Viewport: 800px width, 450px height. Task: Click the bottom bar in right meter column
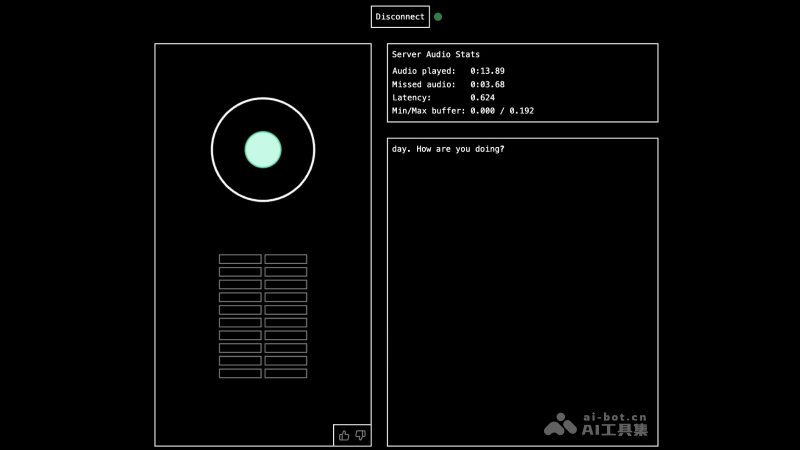point(286,373)
